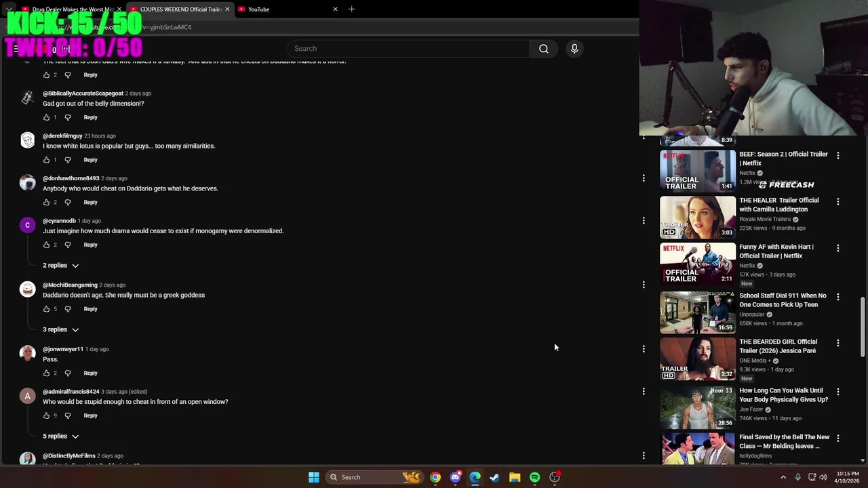Screen dimensions: 868x488
Task: Dislike the comment by @donhawthorne8493
Action: [x=68, y=203]
